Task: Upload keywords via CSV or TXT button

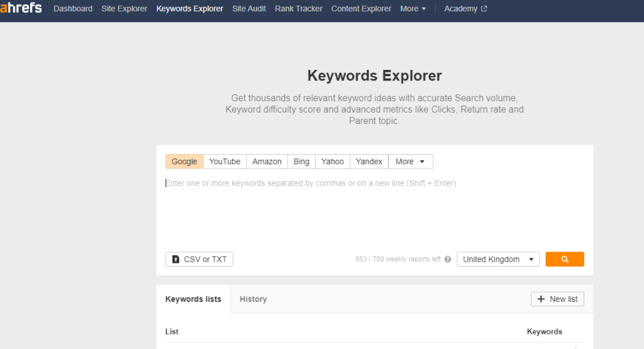Action: (x=199, y=259)
